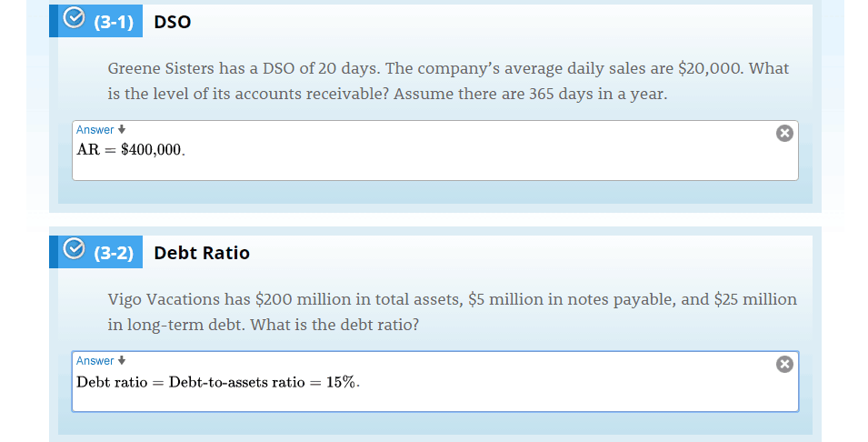This screenshot has width=868, height=442.
Task: Click inside the DSO answer field
Action: (435, 150)
